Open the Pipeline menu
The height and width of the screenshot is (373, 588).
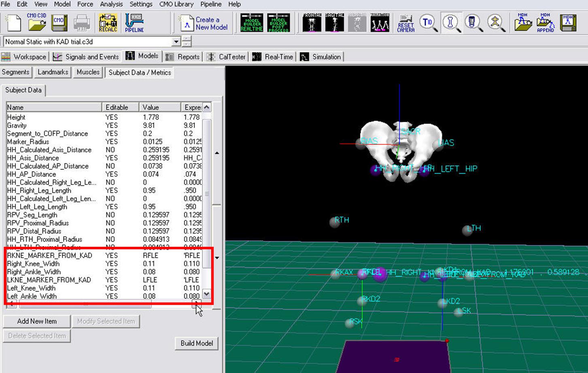coord(211,4)
